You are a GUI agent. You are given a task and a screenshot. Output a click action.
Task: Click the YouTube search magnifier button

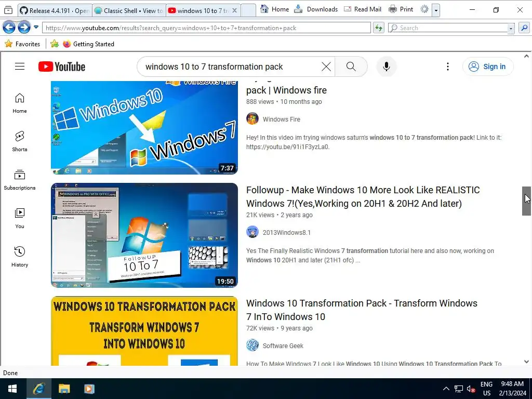pos(351,66)
